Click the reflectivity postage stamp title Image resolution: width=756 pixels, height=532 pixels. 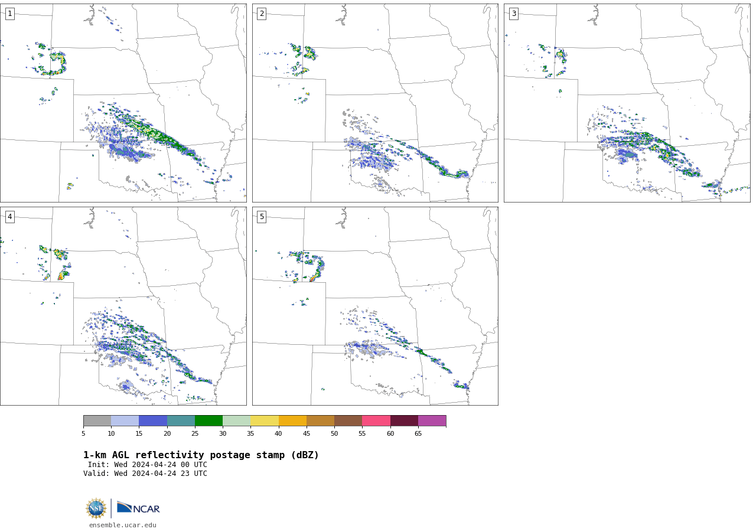tap(201, 455)
